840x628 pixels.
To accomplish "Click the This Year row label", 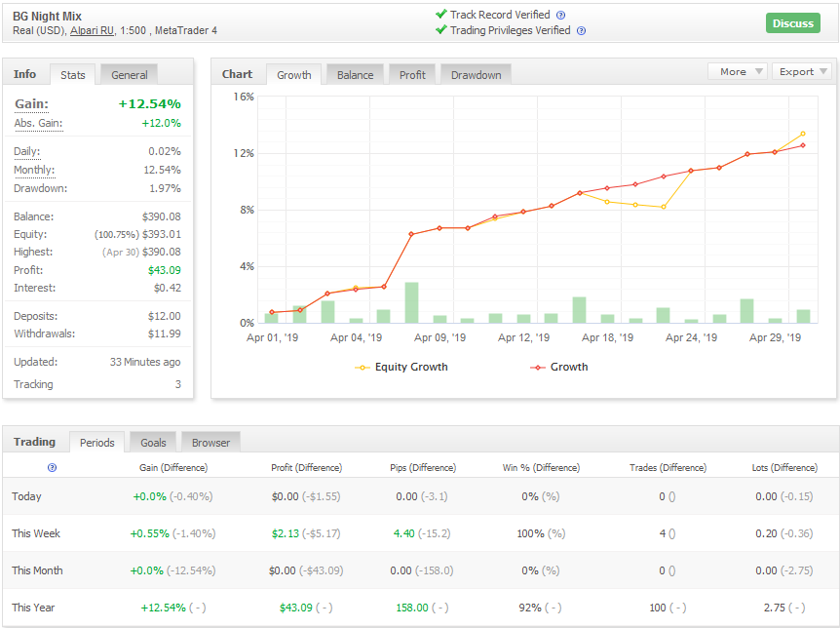I will [x=33, y=608].
